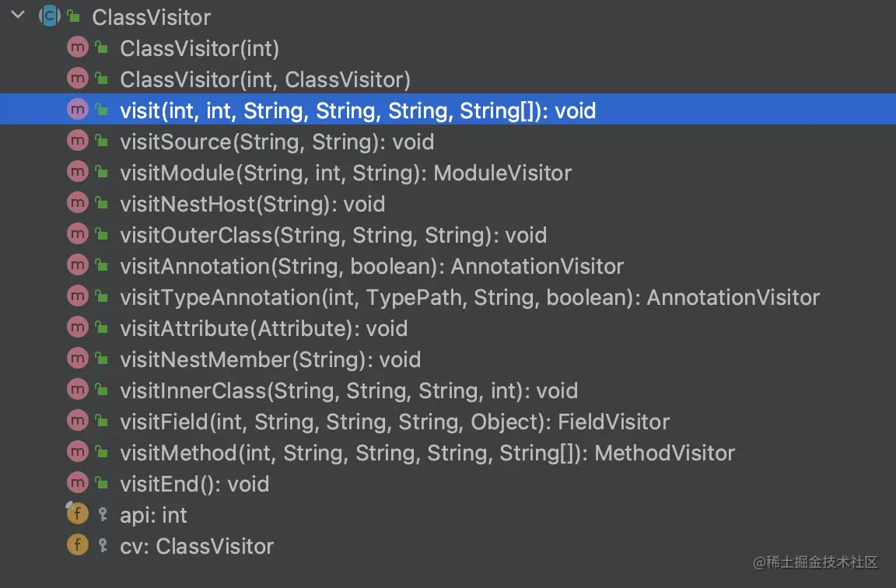Click public access icon next to ClassVisitor class
Viewport: 896px width, 588px height.
point(74,16)
